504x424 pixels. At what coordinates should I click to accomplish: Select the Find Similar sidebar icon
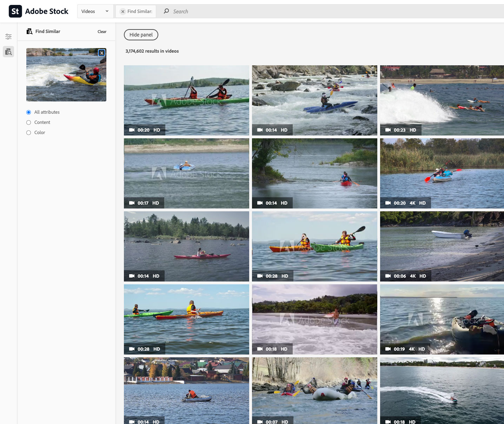8,52
